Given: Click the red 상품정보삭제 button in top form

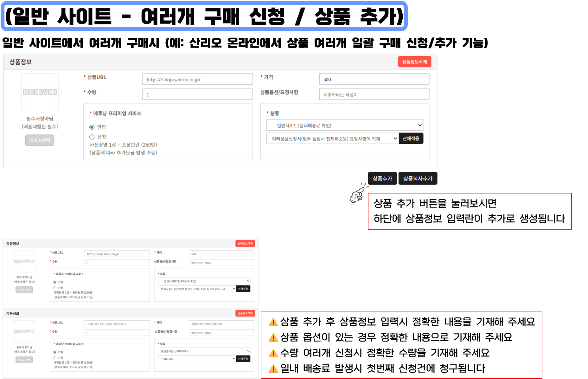Looking at the screenshot, I should (414, 62).
